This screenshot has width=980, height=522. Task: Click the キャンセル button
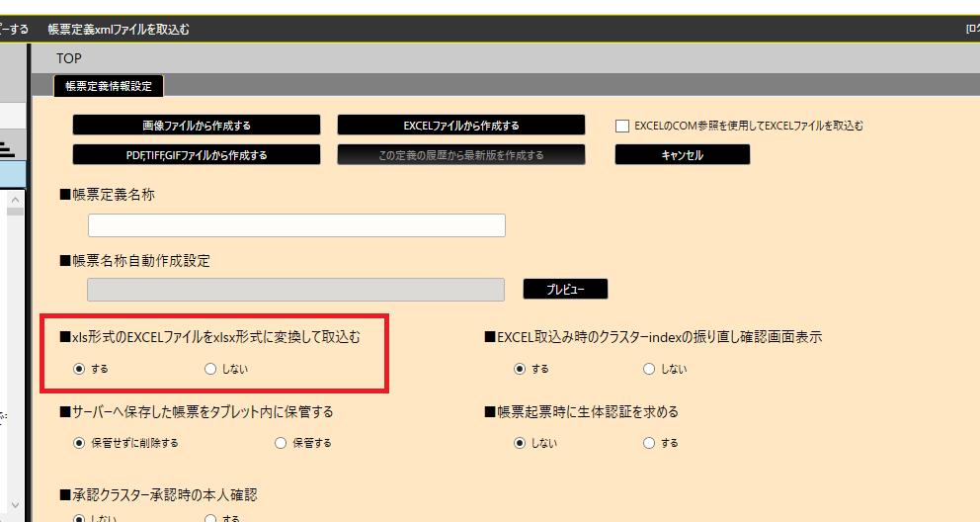[683, 154]
